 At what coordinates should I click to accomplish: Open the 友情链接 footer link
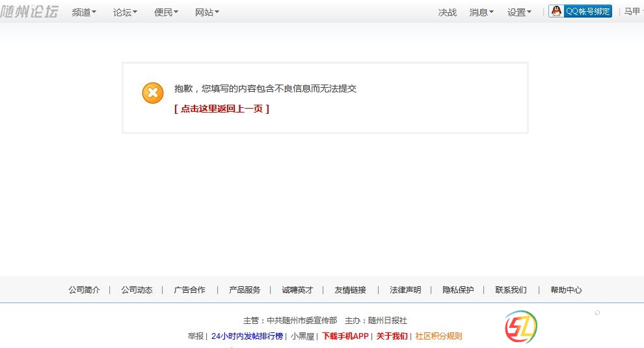tap(350, 290)
